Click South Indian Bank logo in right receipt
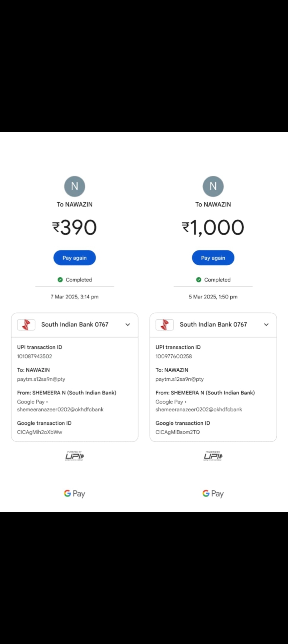This screenshot has height=644, width=288. pos(164,325)
